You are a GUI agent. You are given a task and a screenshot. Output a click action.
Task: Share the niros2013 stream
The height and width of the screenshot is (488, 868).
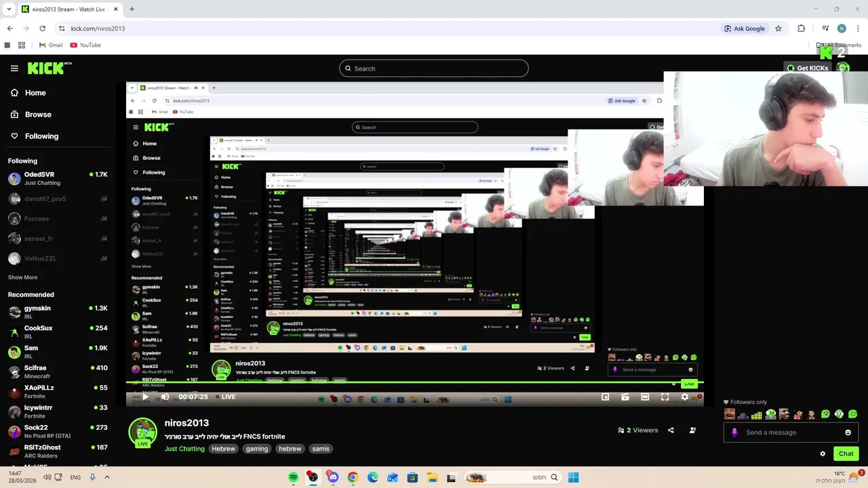(671, 430)
